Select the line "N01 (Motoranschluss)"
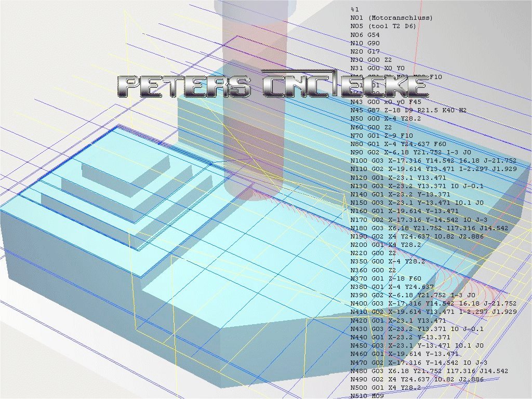532x399 pixels. [x=392, y=18]
